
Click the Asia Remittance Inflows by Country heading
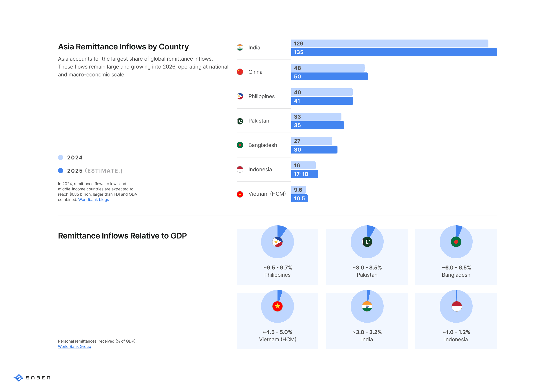123,47
